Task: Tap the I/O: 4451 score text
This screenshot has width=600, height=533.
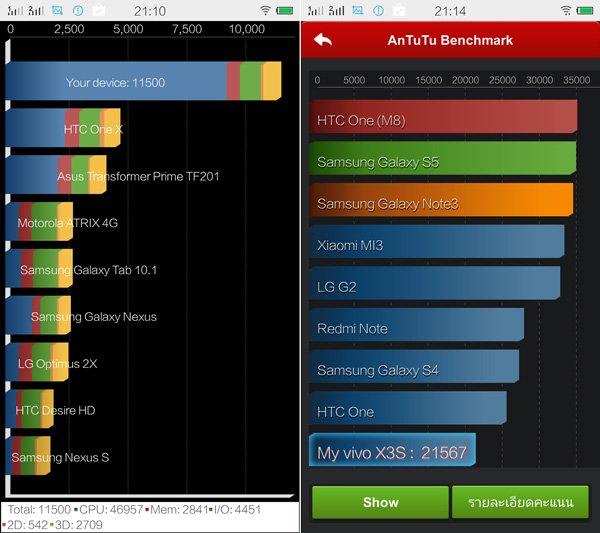Action: coord(237,510)
